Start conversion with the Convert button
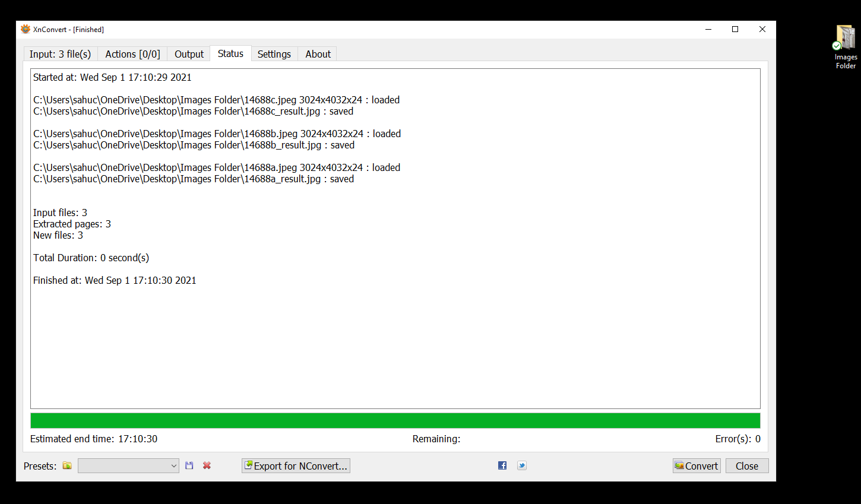Screen dimensions: 861x504 coord(697,466)
